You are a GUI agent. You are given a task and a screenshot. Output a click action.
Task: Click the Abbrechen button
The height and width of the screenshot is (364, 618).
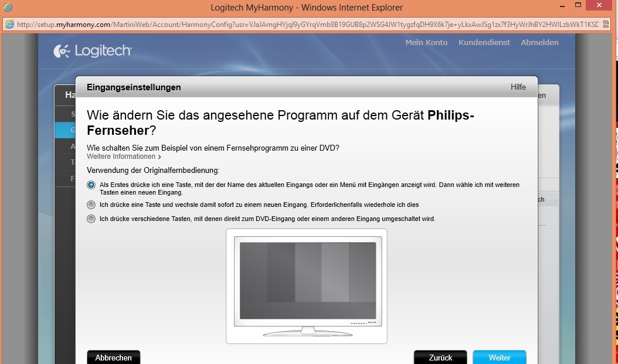click(x=114, y=358)
